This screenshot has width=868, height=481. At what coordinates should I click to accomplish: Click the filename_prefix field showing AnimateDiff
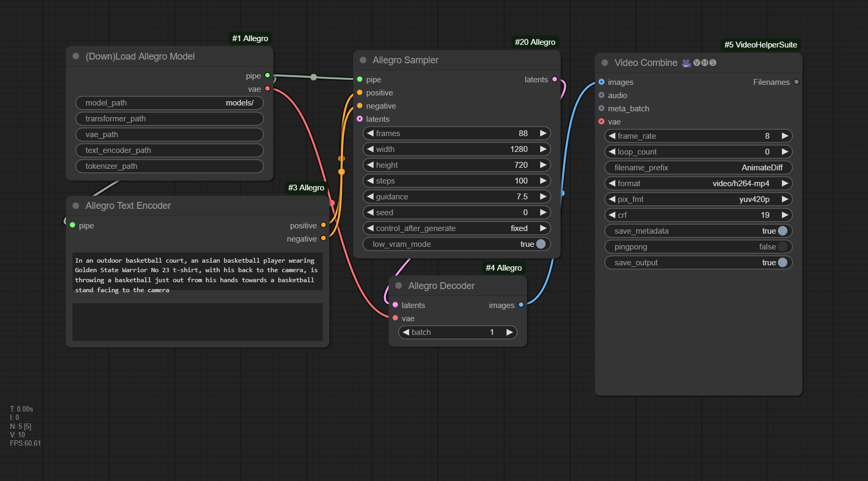pyautogui.click(x=698, y=168)
